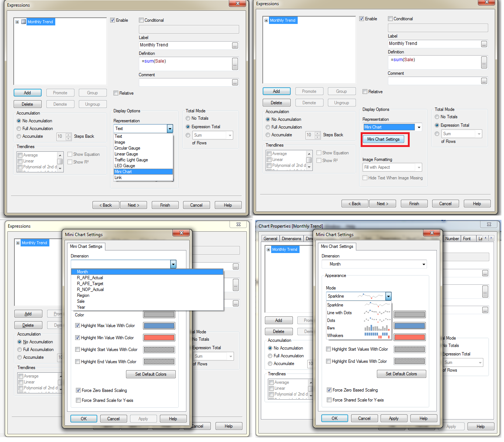
Task: Uncheck Highlight Min Value With Color
Action: pos(78,338)
